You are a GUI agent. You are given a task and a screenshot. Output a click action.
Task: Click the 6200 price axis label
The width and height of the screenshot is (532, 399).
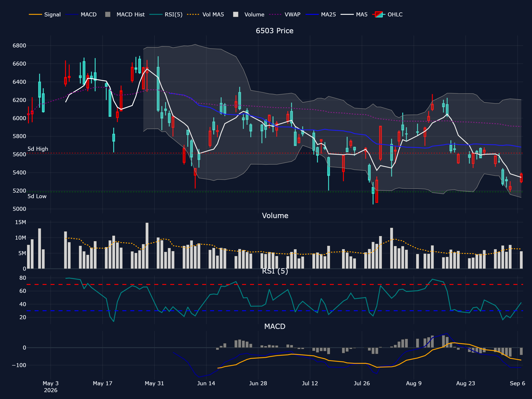click(x=19, y=100)
